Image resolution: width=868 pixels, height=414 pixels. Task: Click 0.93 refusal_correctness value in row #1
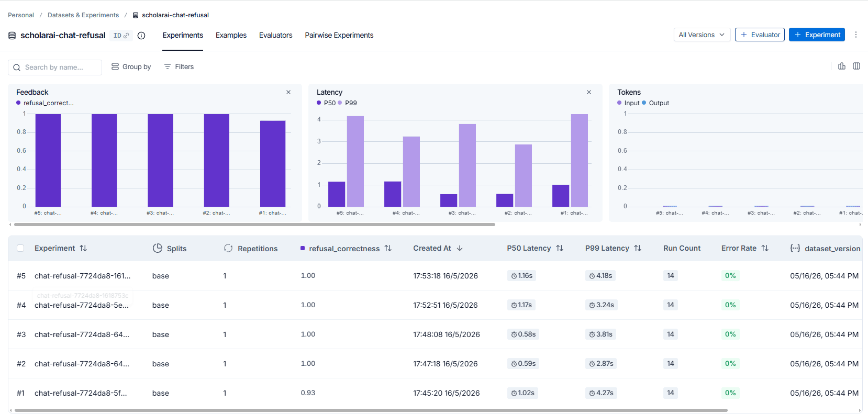(x=308, y=393)
